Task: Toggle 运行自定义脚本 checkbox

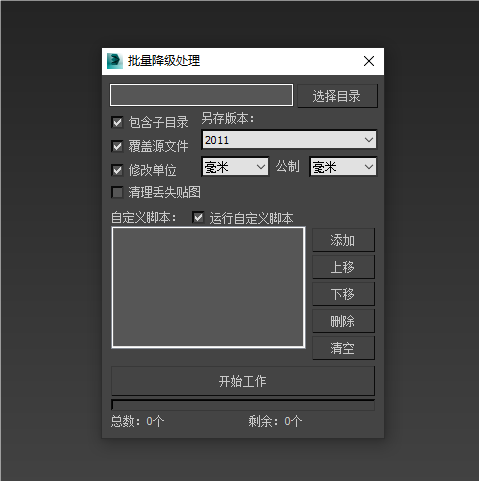Action: [198, 218]
